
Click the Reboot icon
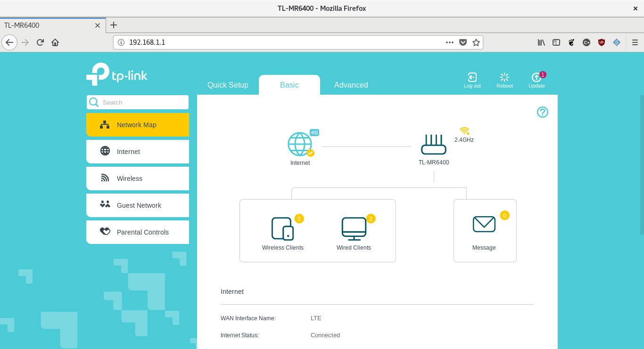click(x=504, y=78)
